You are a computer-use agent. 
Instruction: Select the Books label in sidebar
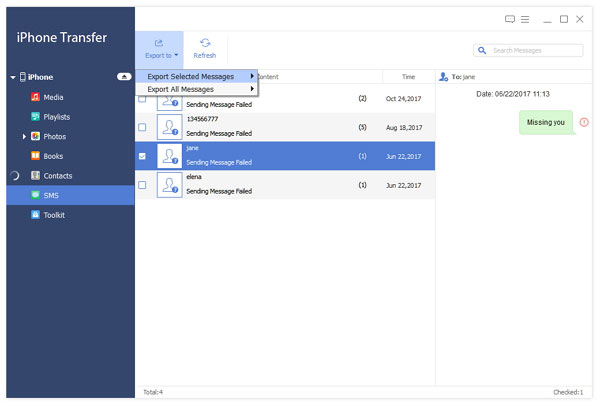click(x=53, y=156)
